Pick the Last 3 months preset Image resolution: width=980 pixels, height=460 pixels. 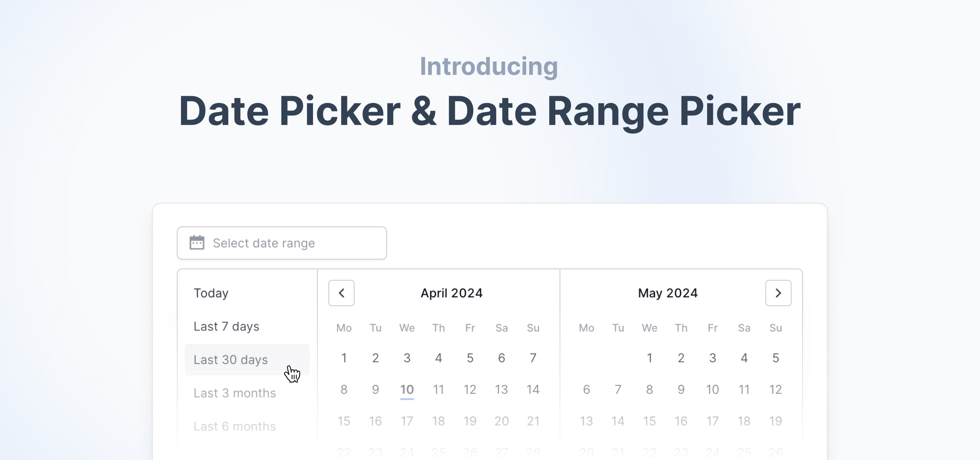235,393
